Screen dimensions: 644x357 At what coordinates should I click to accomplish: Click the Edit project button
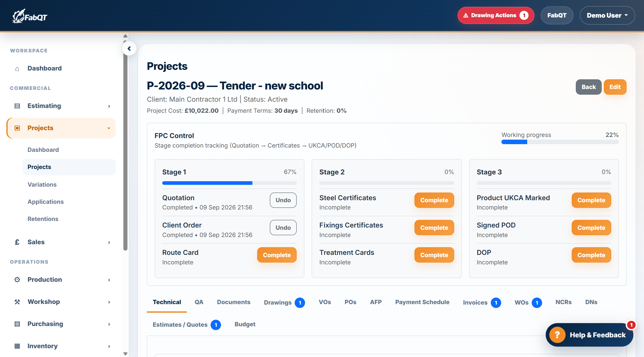[615, 87]
